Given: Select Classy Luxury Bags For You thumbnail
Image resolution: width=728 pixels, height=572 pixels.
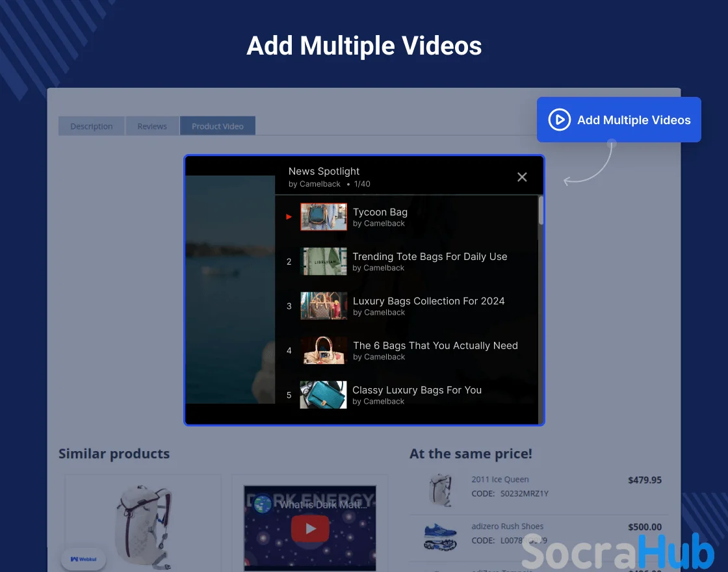Looking at the screenshot, I should click(323, 395).
